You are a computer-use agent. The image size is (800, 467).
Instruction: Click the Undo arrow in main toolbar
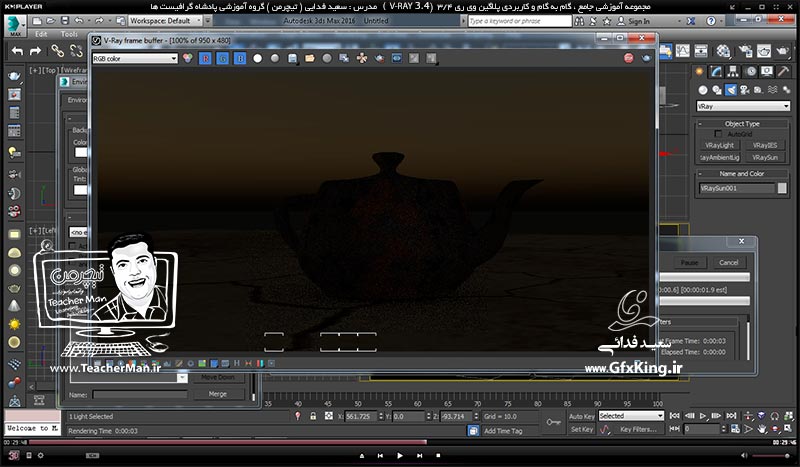17,51
